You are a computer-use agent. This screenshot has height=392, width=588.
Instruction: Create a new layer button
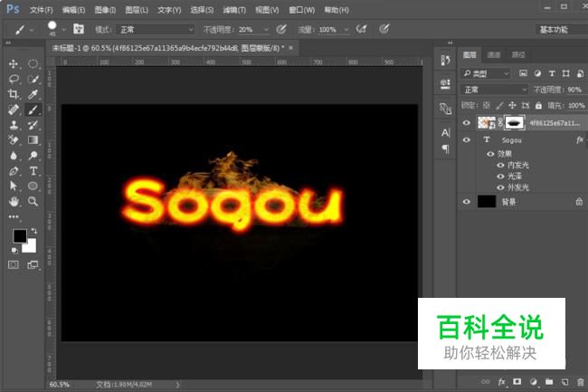[564, 382]
